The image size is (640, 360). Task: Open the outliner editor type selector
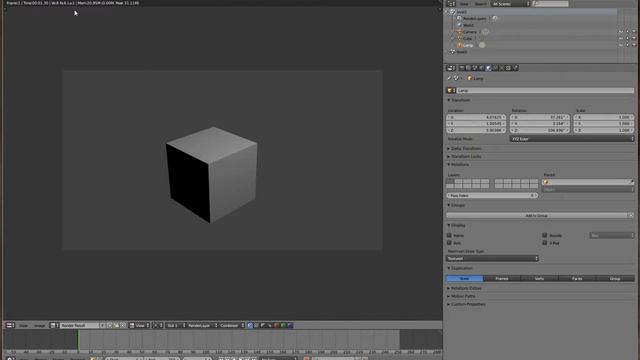coord(451,4)
